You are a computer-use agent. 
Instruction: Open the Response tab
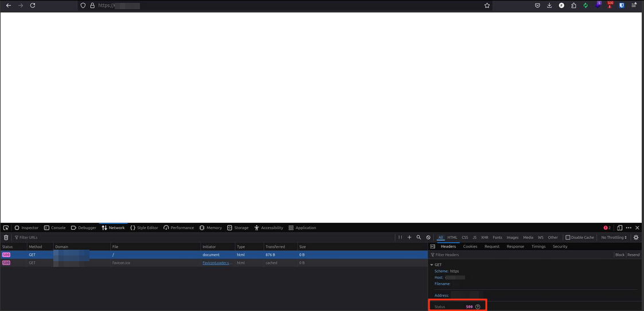tap(515, 247)
